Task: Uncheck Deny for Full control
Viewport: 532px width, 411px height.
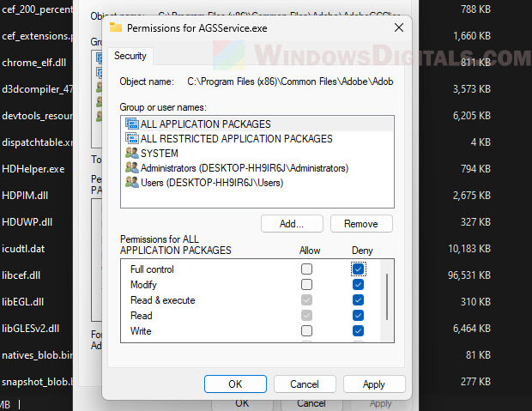Action: [358, 269]
